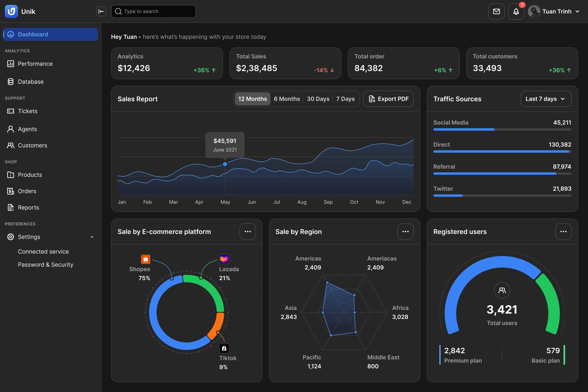Screen dimensions: 588x392
Task: Collapse the Settings submenu chevron
Action: point(92,237)
